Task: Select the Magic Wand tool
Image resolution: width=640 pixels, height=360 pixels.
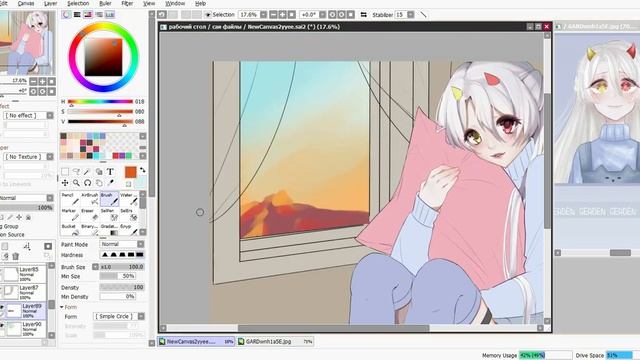Action: (x=87, y=172)
